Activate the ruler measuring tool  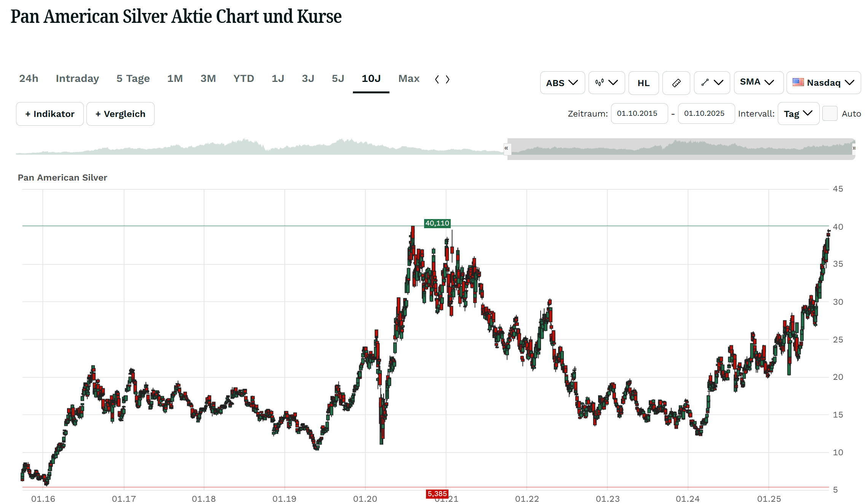point(676,83)
